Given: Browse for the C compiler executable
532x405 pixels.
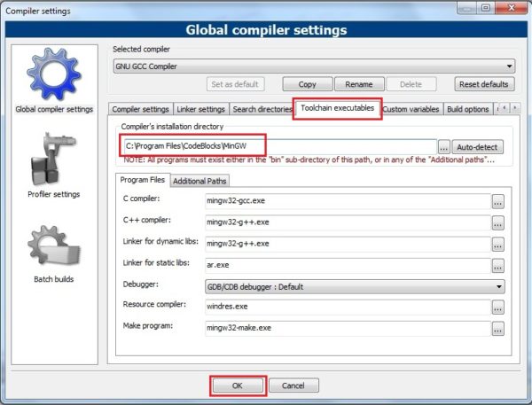Looking at the screenshot, I should pyautogui.click(x=497, y=201).
